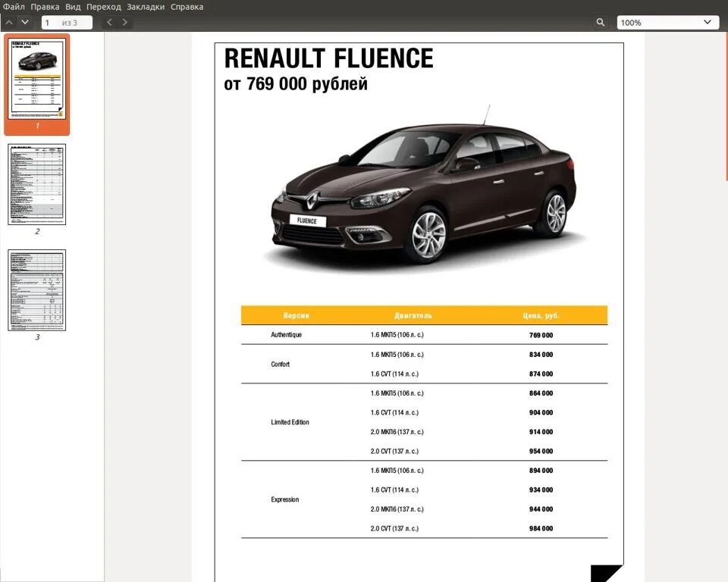This screenshot has width=728, height=582.
Task: Go to previous page with up arrow
Action: click(x=9, y=22)
